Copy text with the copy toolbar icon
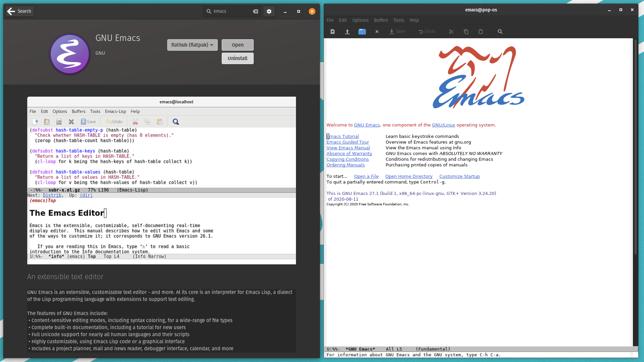The width and height of the screenshot is (644, 362). (x=466, y=32)
